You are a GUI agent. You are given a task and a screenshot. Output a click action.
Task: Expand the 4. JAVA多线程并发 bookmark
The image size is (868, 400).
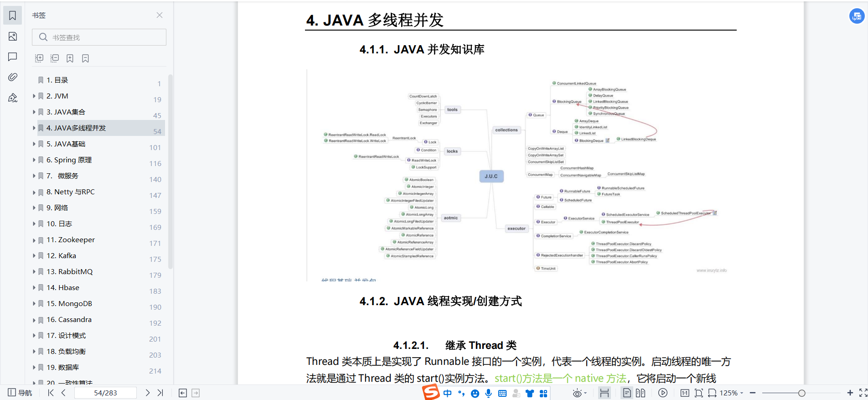tap(34, 128)
